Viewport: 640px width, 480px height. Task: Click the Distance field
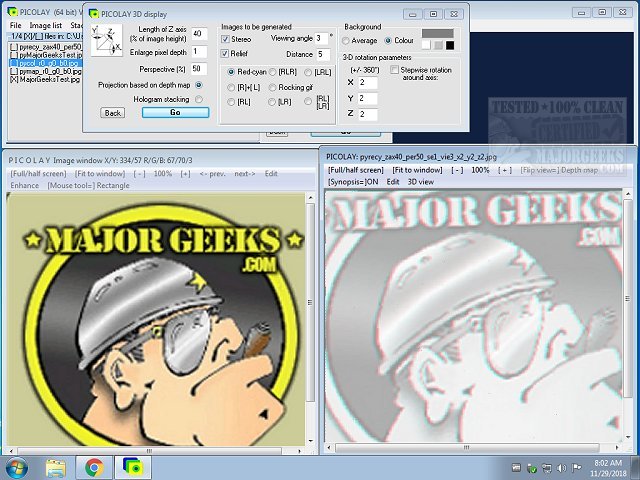click(323, 54)
